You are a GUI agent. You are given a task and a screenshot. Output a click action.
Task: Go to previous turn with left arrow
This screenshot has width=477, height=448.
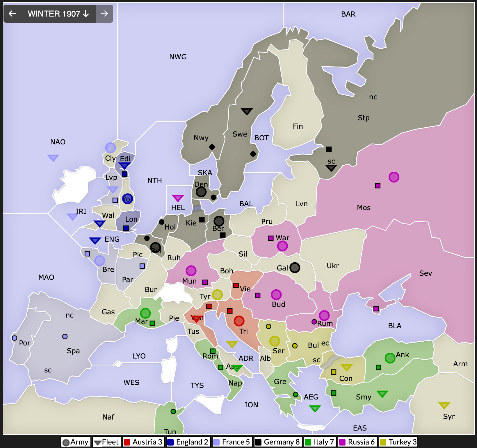12,14
